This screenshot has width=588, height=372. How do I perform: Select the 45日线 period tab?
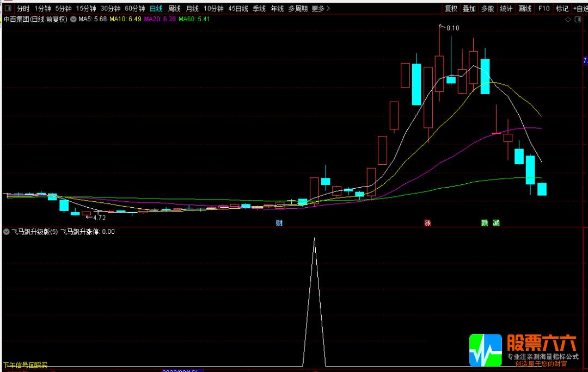pos(238,8)
